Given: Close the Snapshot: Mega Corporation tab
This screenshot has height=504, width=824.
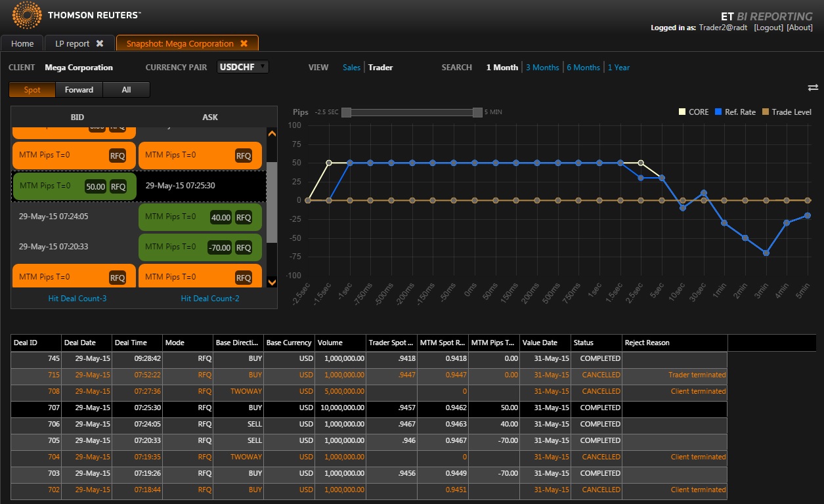Looking at the screenshot, I should point(244,44).
